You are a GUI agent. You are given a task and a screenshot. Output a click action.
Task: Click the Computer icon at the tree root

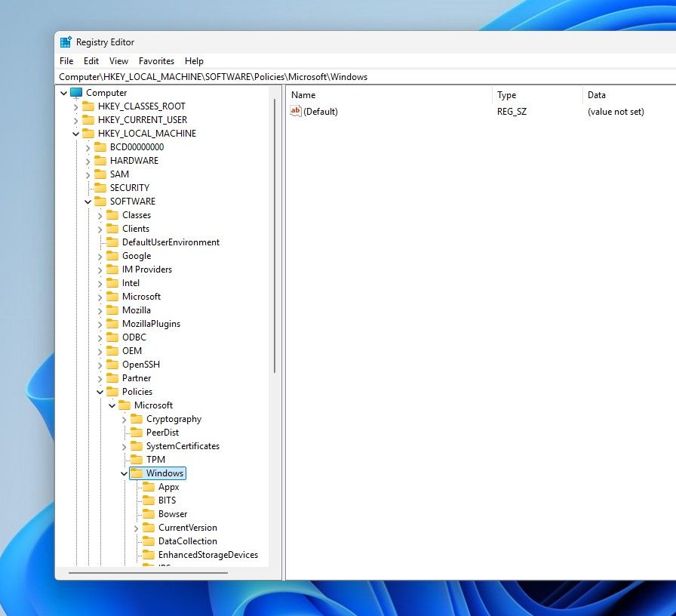point(76,92)
